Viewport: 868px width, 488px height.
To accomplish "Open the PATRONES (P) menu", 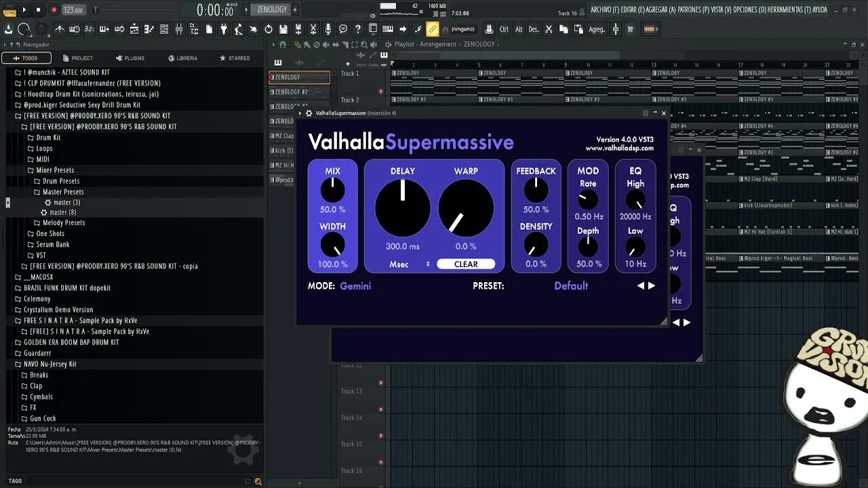I will [x=694, y=9].
